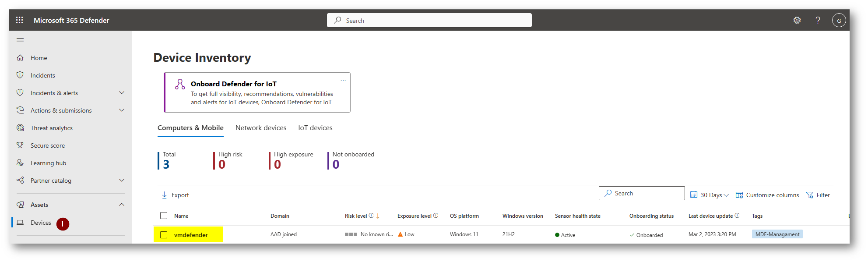Viewport: 868px width, 262px height.
Task: Switch to IoT devices tab
Action: click(x=315, y=128)
